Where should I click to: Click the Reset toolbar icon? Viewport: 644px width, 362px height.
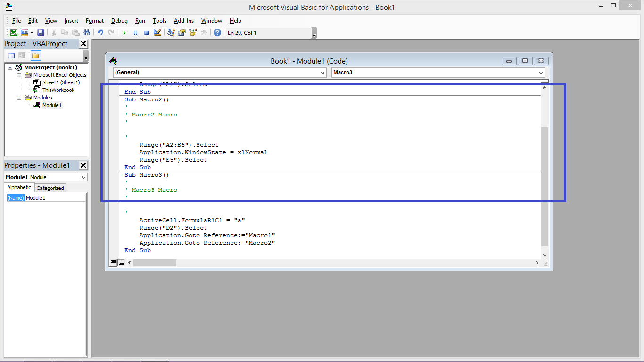(x=147, y=32)
